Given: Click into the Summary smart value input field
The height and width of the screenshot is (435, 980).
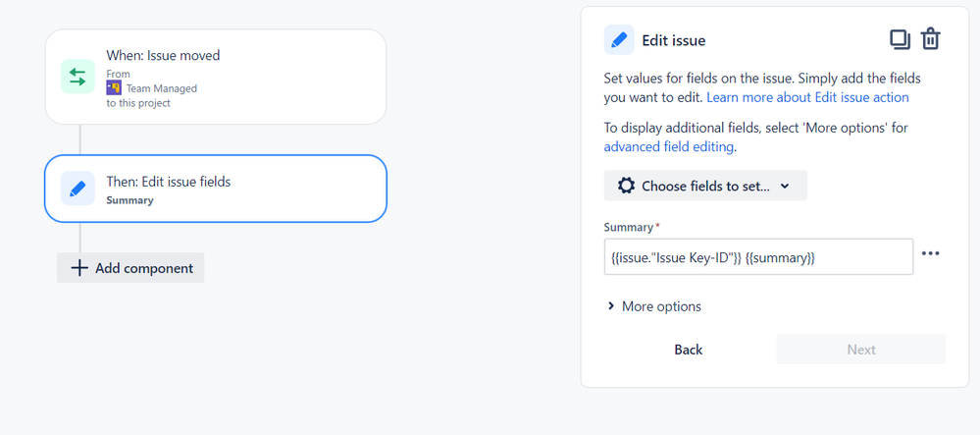Looking at the screenshot, I should pos(758,256).
